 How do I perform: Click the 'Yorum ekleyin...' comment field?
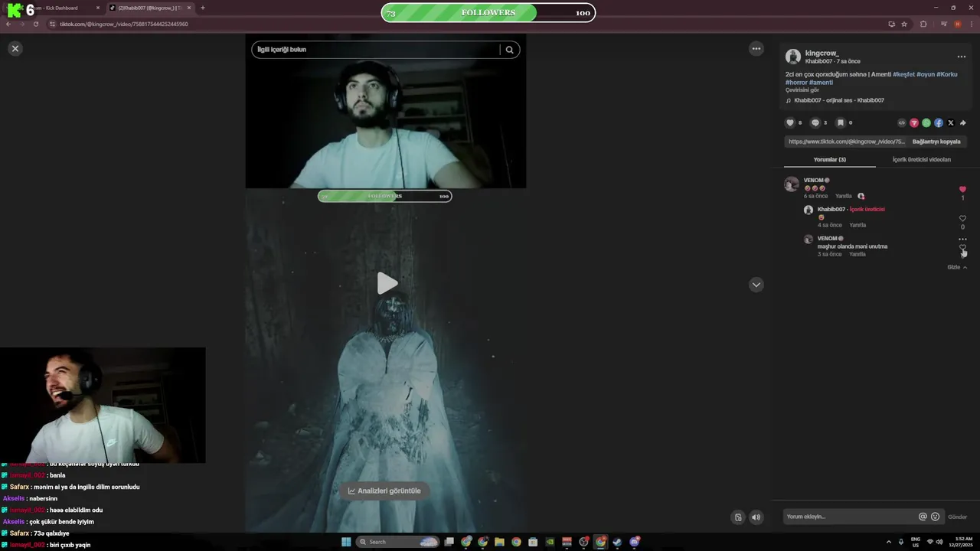tap(850, 517)
